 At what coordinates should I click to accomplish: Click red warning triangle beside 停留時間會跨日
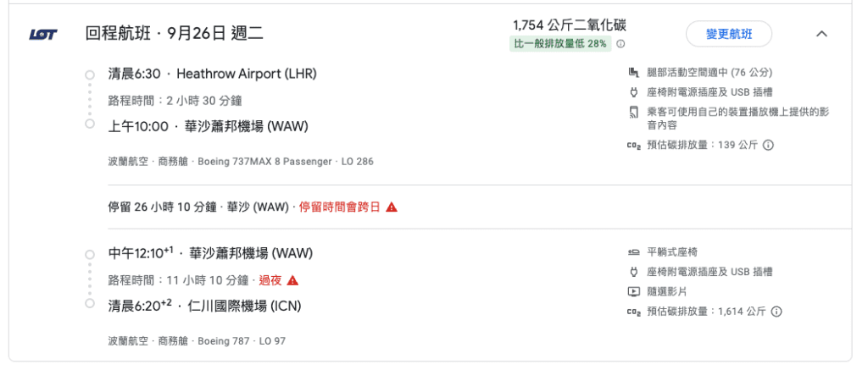pyautogui.click(x=392, y=207)
